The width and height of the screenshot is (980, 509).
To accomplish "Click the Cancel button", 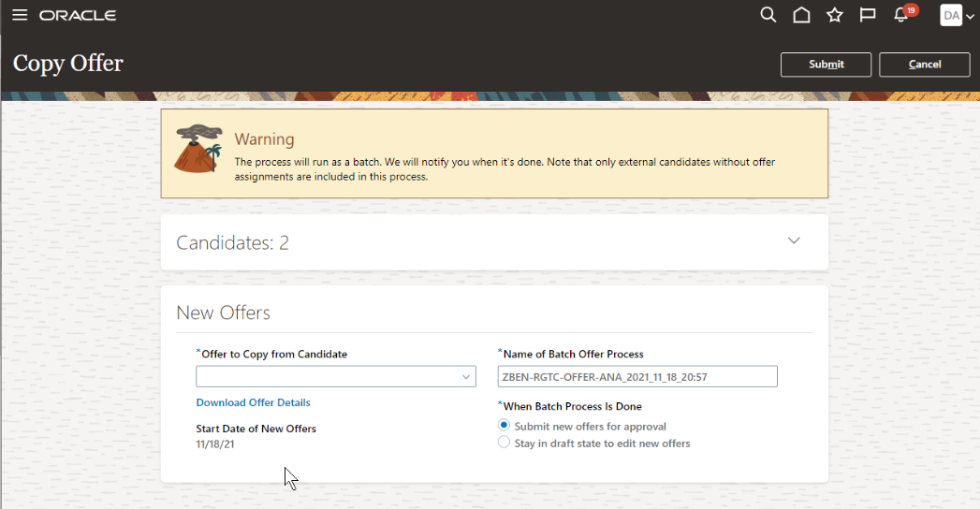I will 925,65.
